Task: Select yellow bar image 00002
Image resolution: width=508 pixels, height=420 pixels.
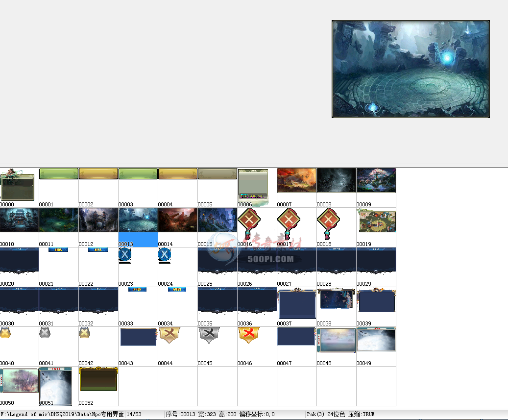Action: (98, 173)
